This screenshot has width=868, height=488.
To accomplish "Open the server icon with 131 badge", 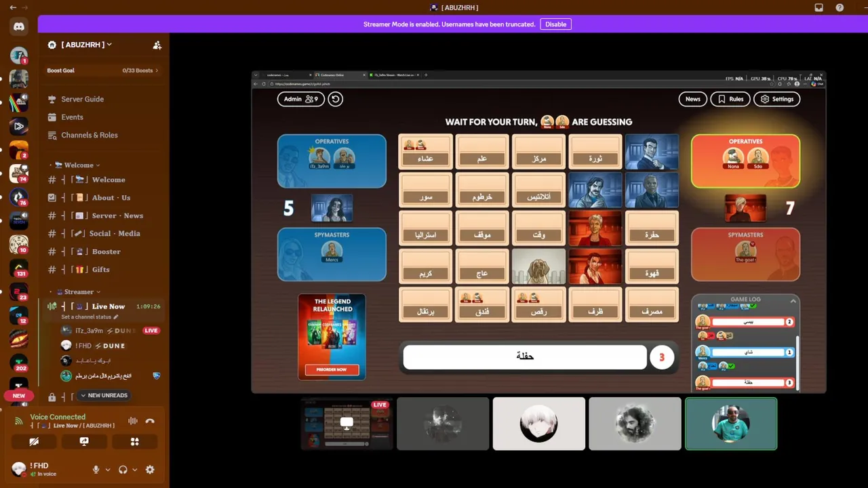I will [x=19, y=268].
